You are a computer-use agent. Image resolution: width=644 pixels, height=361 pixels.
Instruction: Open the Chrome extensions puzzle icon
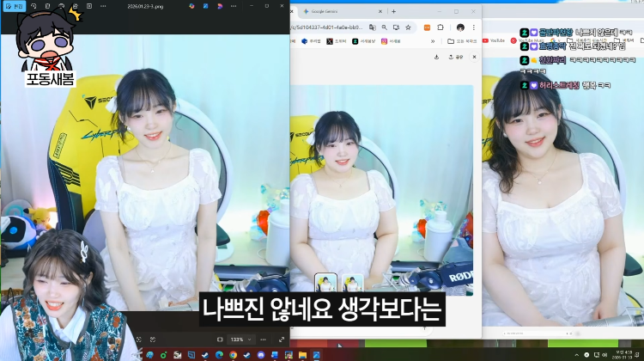(x=440, y=28)
